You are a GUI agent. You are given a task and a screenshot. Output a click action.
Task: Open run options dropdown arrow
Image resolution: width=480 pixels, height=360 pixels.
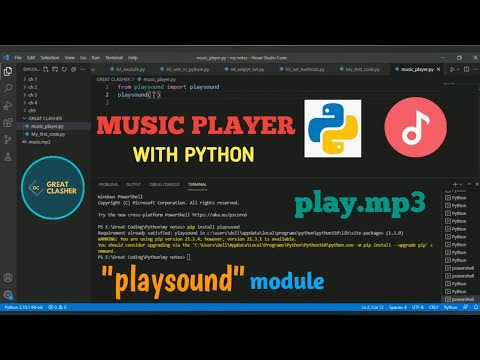(458, 69)
